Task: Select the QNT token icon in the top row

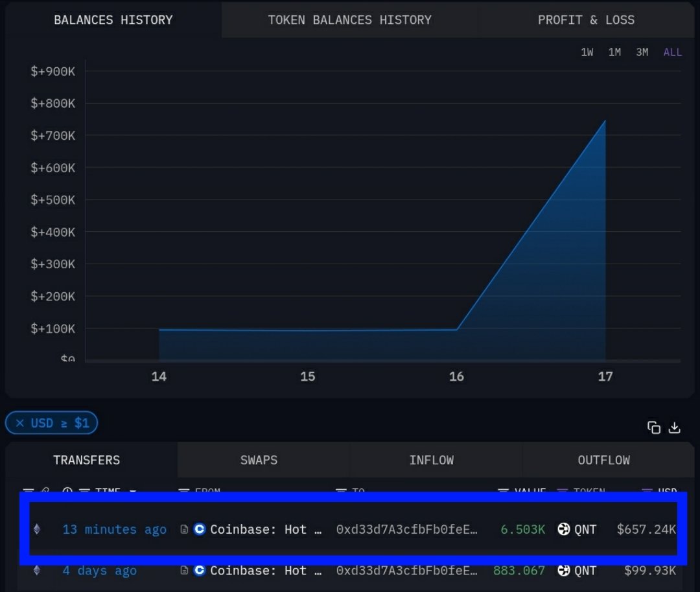Action: click(563, 529)
